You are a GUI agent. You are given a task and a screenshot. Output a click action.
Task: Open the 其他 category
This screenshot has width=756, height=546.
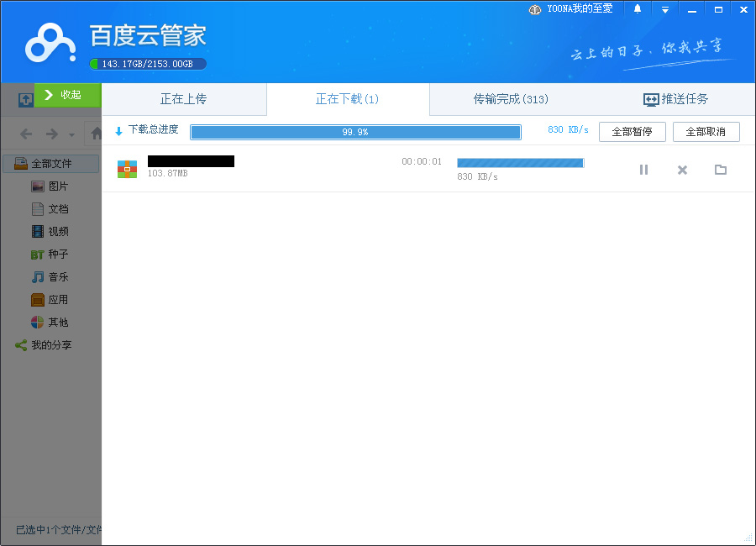pos(50,323)
